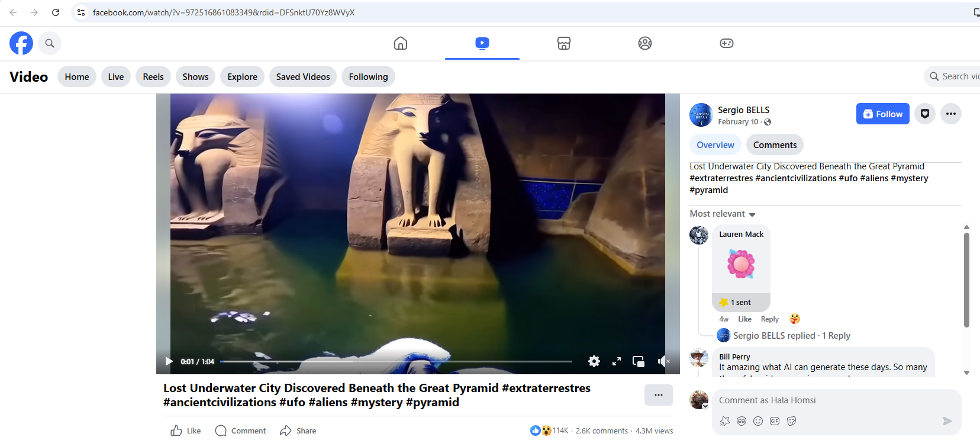
Task: Open the Groups icon in top navigation
Action: point(645,43)
